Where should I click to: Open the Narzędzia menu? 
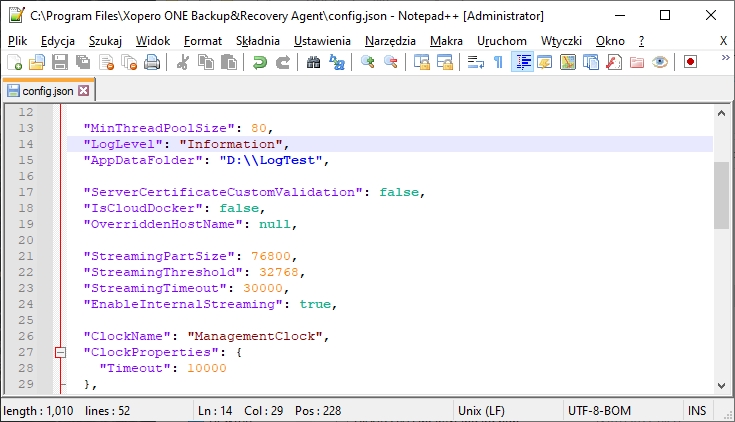click(x=390, y=40)
